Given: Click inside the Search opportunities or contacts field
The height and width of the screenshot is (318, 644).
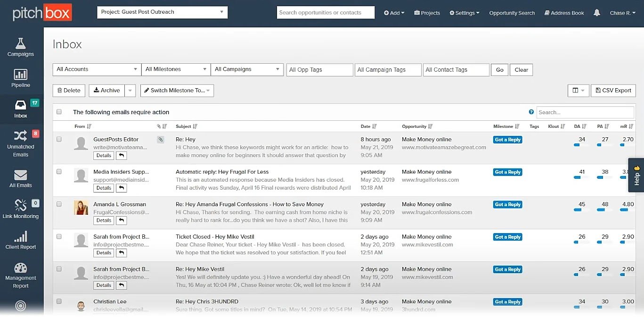Looking at the screenshot, I should point(325,13).
